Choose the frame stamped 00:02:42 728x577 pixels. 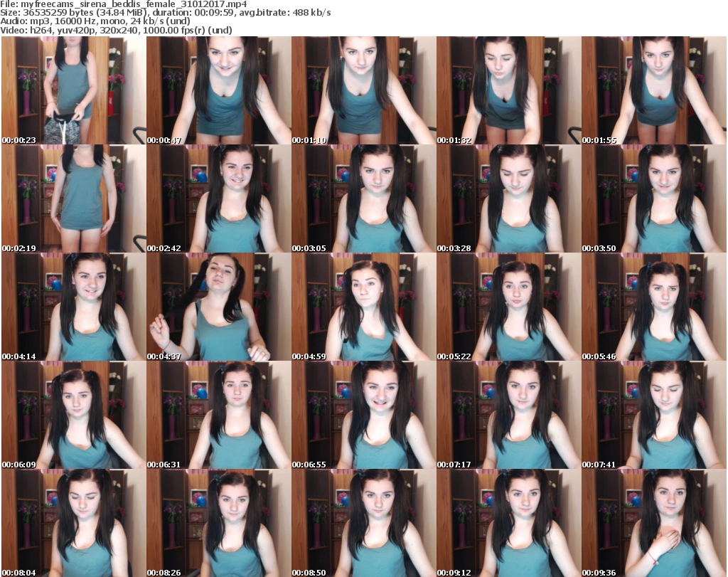(219, 198)
